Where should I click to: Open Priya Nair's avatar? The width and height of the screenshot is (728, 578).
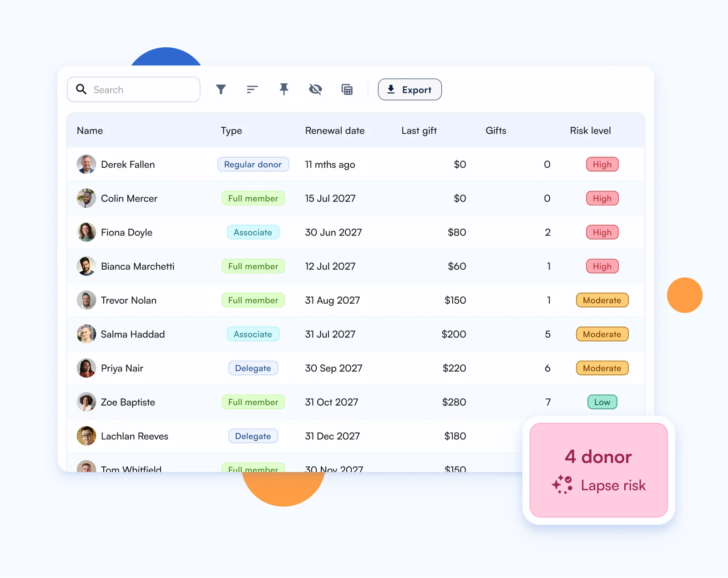click(86, 368)
